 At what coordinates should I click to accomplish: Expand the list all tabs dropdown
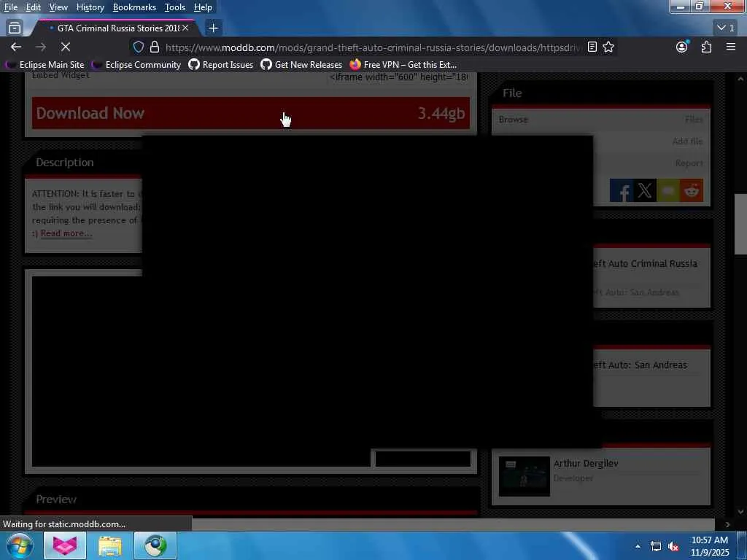tap(726, 28)
